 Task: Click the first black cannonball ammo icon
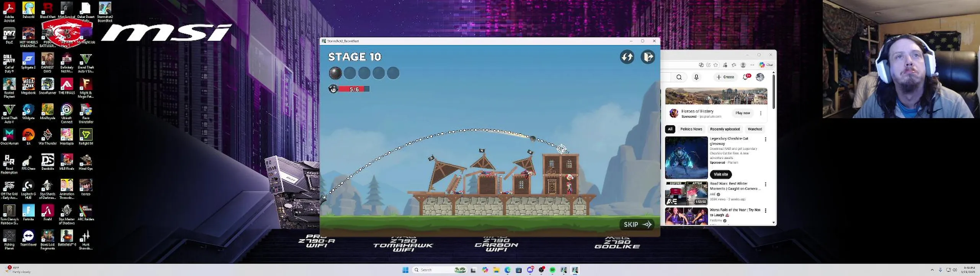point(335,73)
